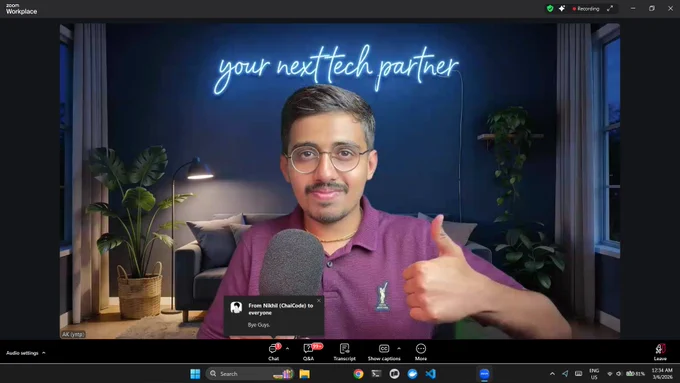
Task: Dismiss the chat notification from Nikhil
Action: tap(319, 301)
